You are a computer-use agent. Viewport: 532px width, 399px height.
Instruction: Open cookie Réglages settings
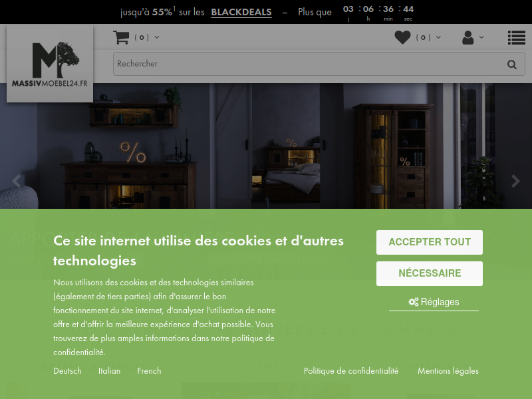434,302
